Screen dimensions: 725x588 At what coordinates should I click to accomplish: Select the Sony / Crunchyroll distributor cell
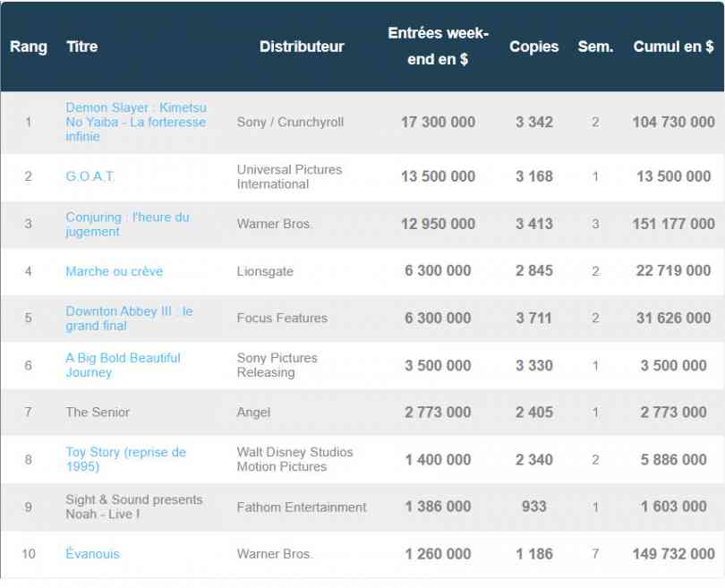(290, 122)
